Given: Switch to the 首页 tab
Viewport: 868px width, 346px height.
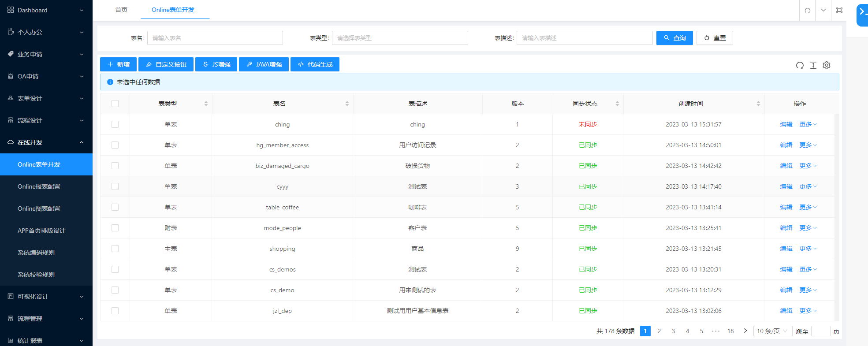Looking at the screenshot, I should (x=121, y=10).
